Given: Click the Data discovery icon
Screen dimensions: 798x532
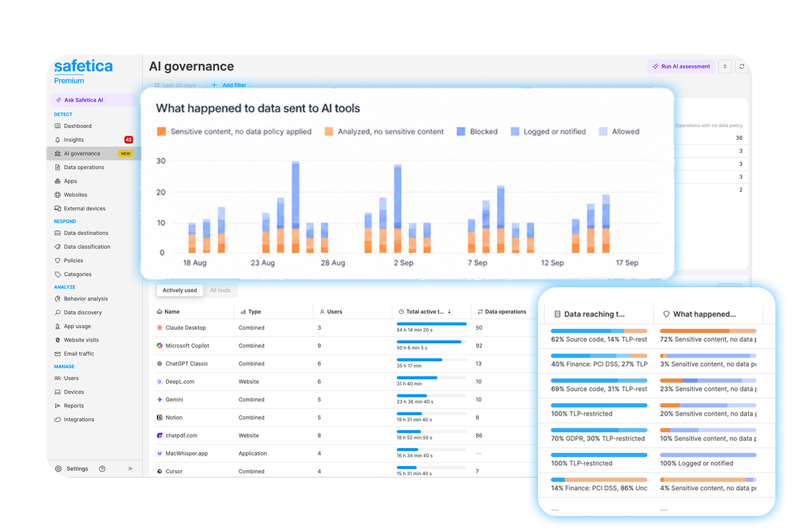Looking at the screenshot, I should tap(57, 313).
